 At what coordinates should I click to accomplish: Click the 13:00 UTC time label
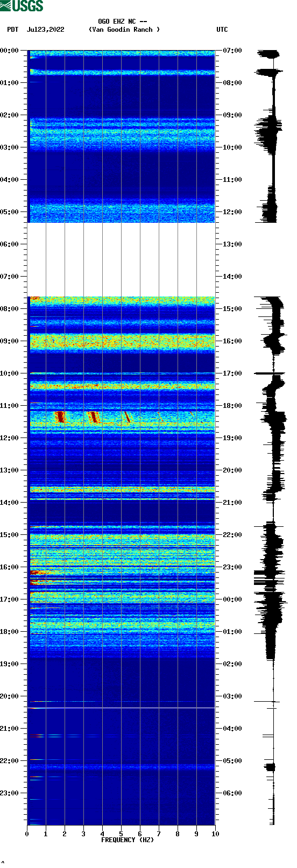tap(232, 244)
